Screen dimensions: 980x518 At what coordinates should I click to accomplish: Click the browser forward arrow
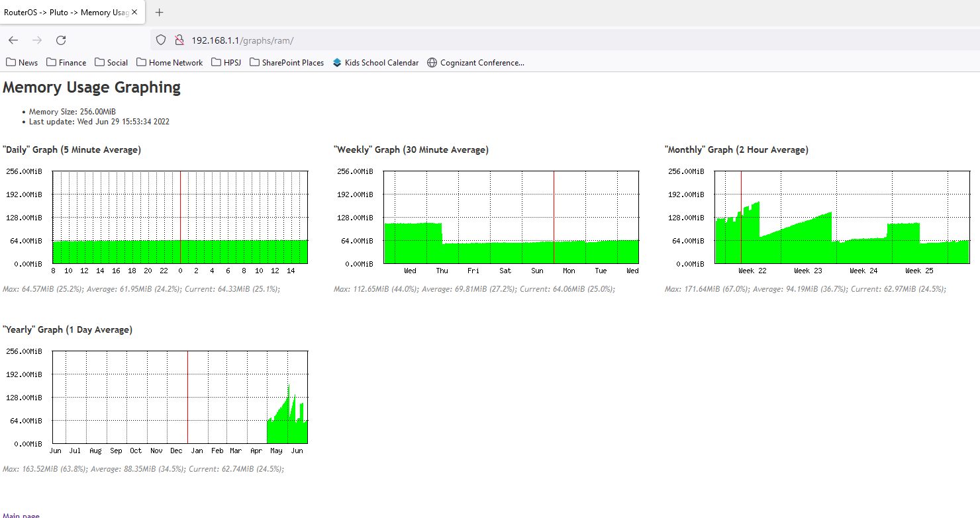(x=37, y=40)
